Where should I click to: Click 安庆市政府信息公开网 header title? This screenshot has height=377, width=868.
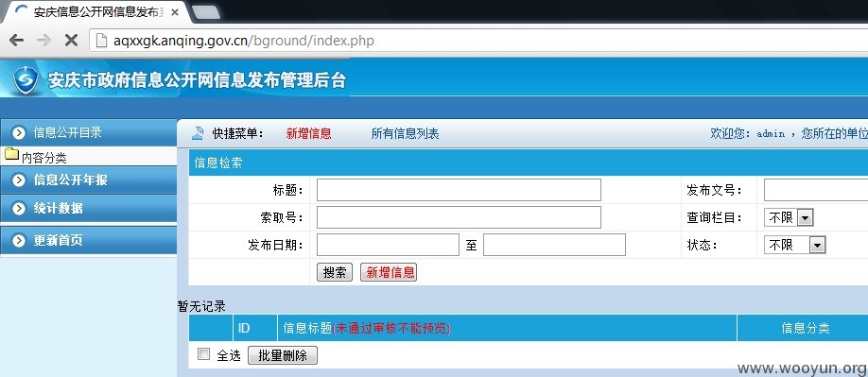(197, 80)
